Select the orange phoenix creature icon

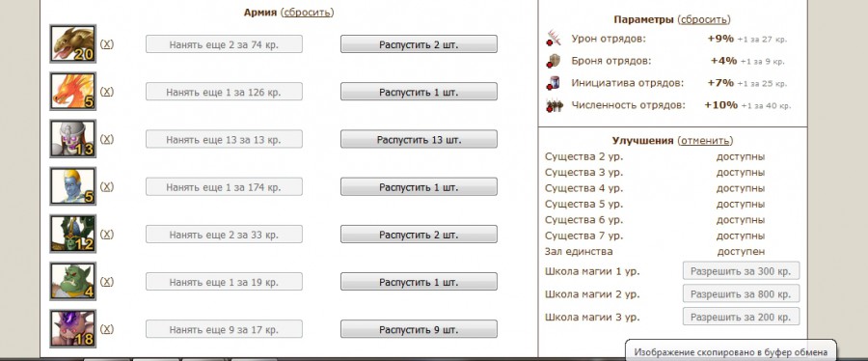[x=73, y=92]
